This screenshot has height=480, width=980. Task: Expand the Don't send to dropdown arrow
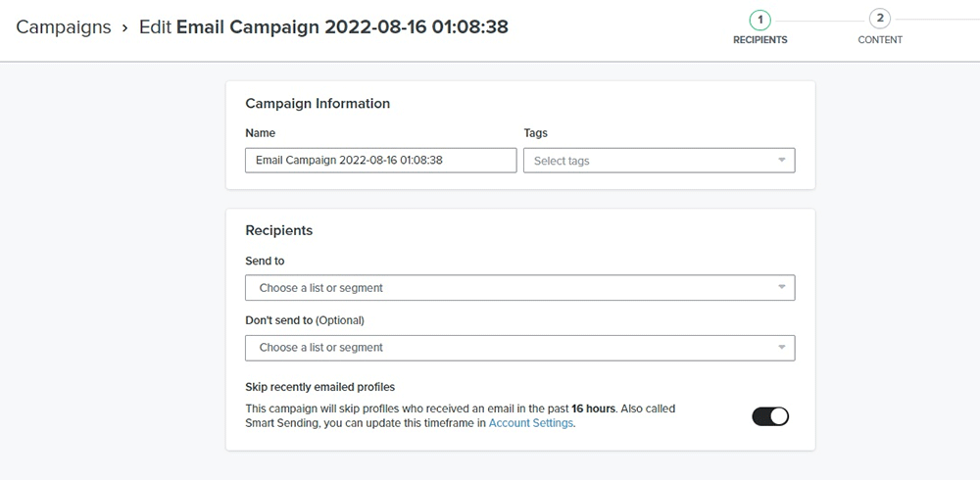pyautogui.click(x=781, y=348)
